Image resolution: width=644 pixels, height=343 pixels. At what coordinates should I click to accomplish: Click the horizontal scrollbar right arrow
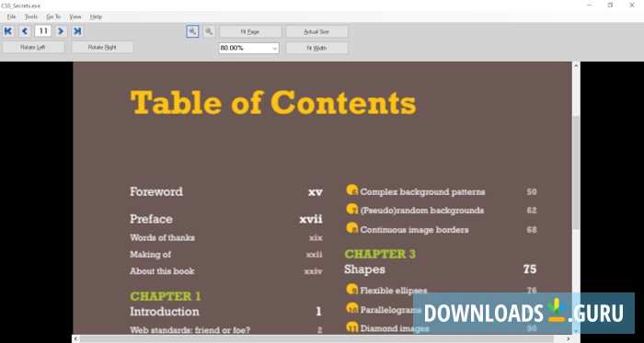(568, 339)
